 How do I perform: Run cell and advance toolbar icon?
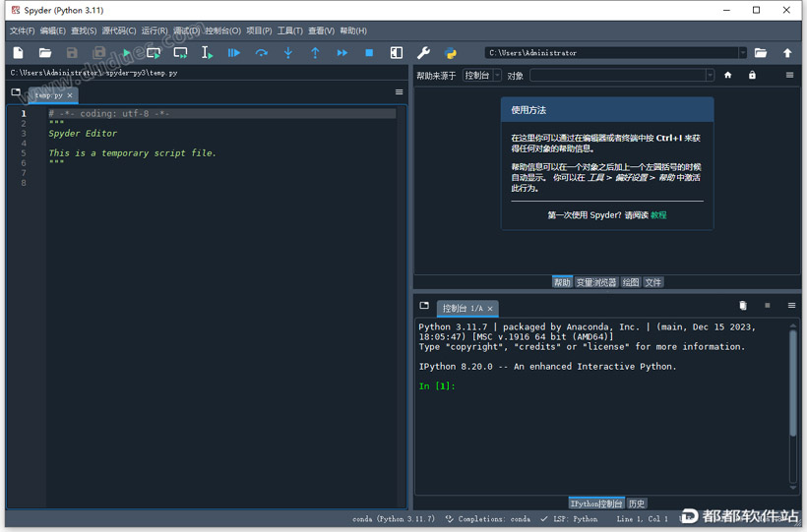tap(181, 52)
